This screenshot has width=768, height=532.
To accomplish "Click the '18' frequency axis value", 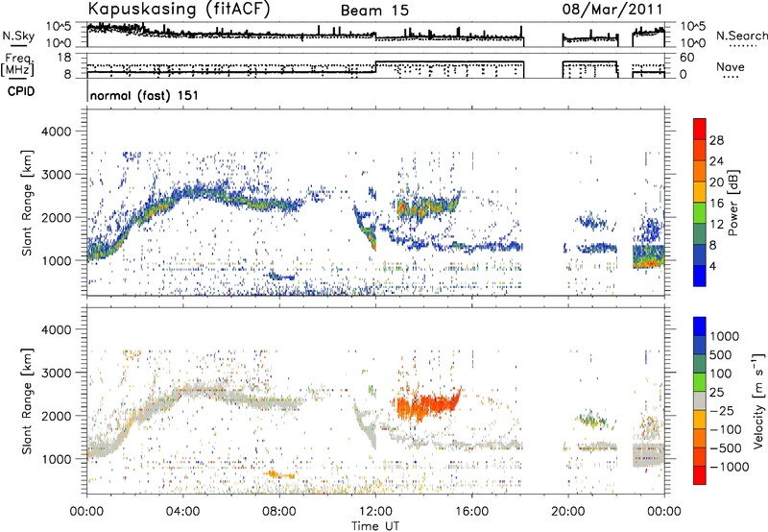I will click(x=65, y=58).
